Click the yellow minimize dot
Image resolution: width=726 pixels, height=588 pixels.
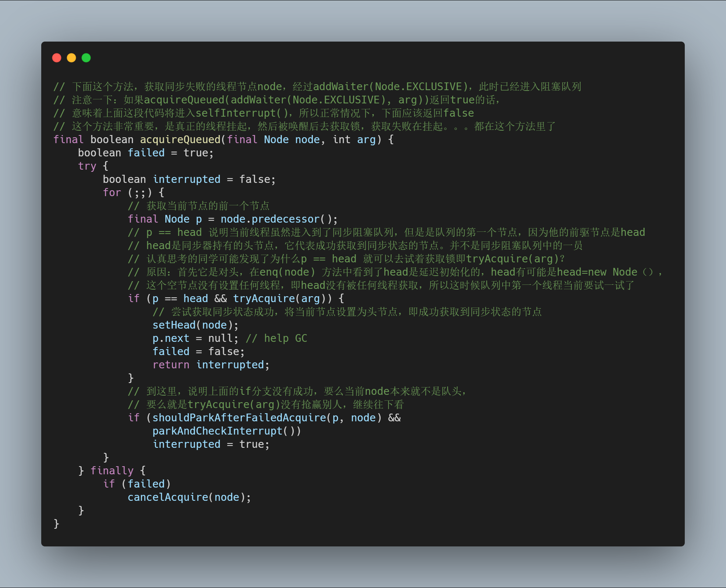(71, 58)
